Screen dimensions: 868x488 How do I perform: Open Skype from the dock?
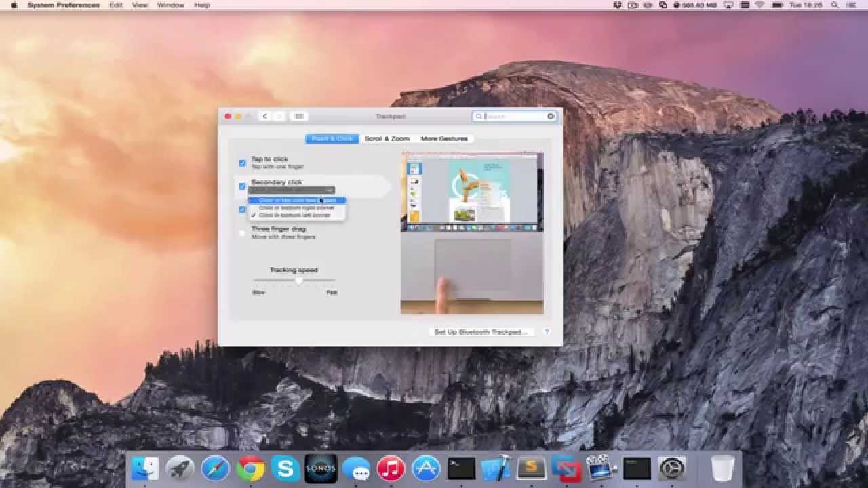point(286,468)
